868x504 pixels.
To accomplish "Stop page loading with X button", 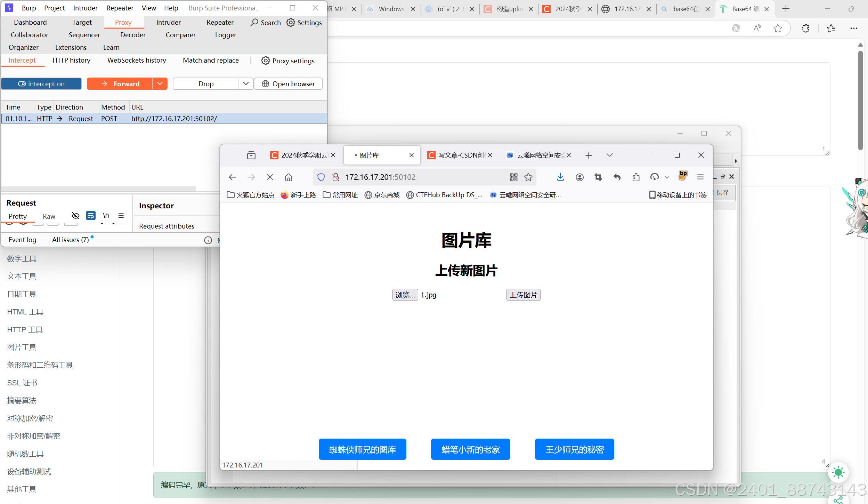I will tap(270, 177).
